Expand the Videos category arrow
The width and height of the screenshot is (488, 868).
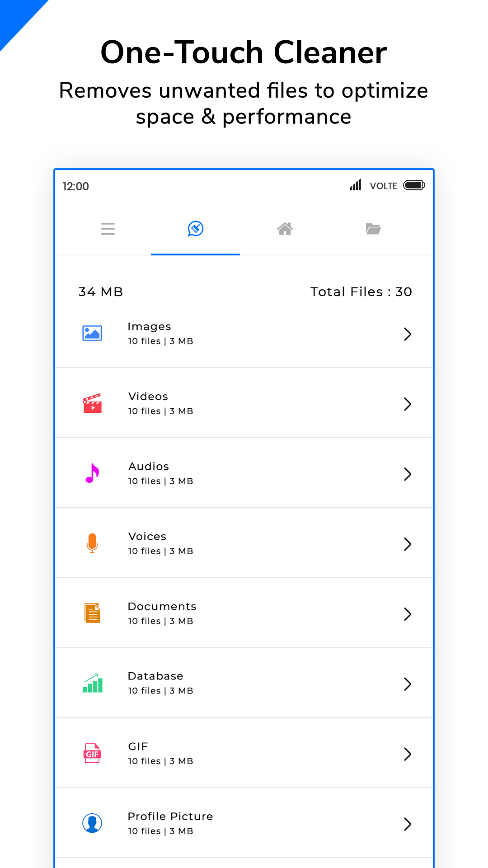click(407, 404)
